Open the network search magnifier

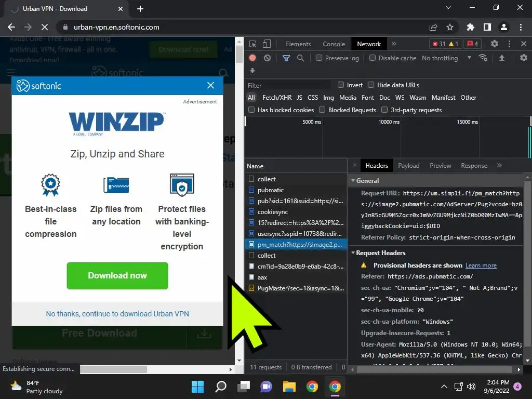300,58
